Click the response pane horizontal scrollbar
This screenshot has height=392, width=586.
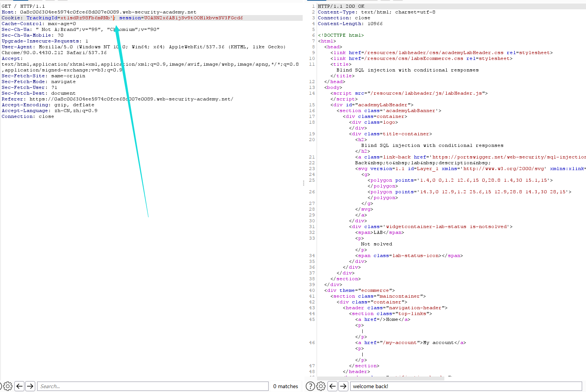point(380,378)
